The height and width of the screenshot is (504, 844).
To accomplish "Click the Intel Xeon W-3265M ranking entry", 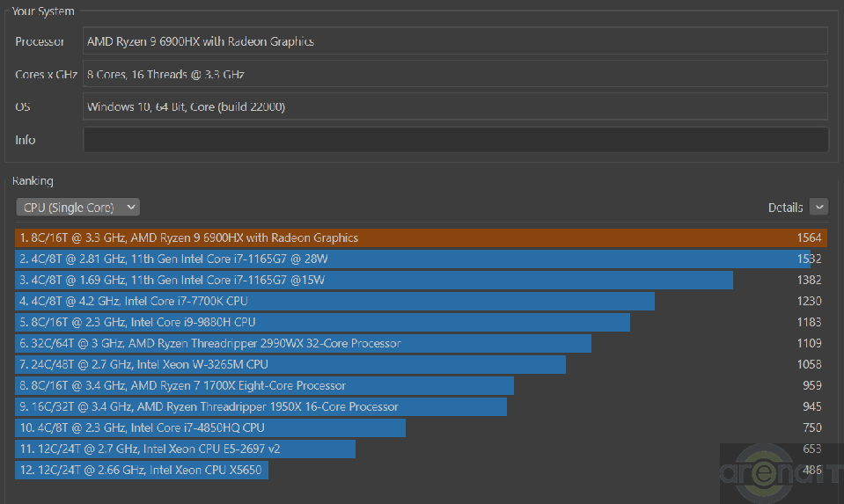I will [290, 364].
